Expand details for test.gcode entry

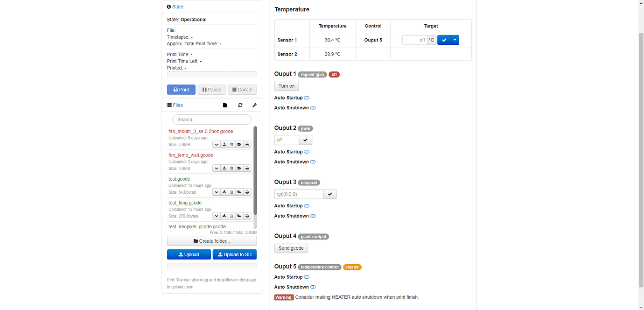pos(216,191)
